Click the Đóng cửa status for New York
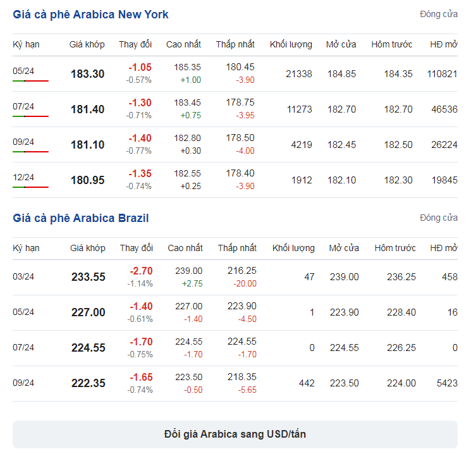Viewport: 476px width, 456px height. point(439,15)
